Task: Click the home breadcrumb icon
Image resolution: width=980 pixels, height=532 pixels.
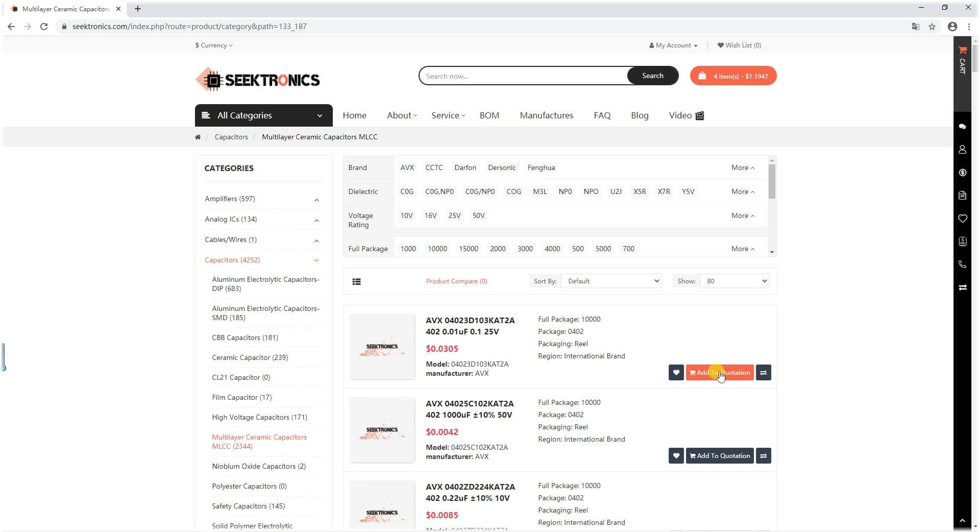Action: 198,137
